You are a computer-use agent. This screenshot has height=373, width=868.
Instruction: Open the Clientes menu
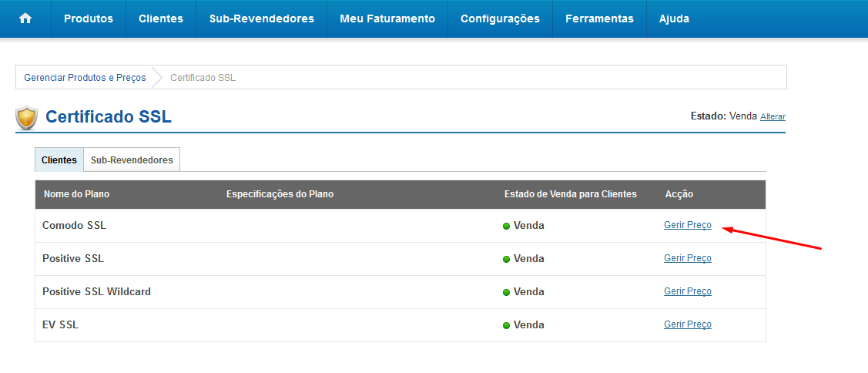[161, 18]
